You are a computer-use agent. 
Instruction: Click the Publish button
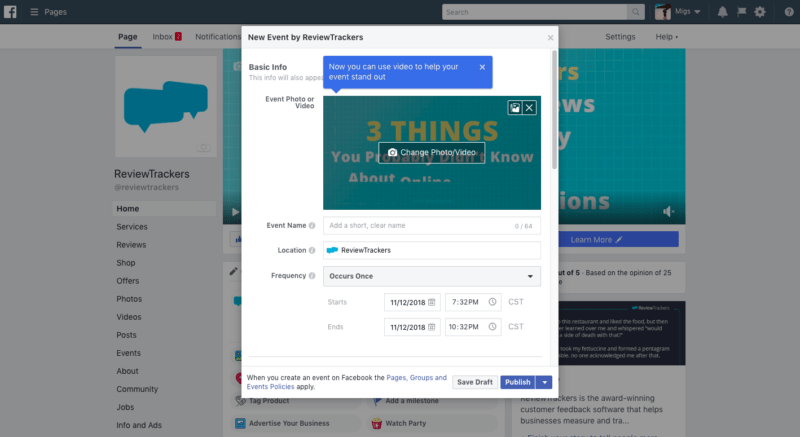pyautogui.click(x=518, y=382)
